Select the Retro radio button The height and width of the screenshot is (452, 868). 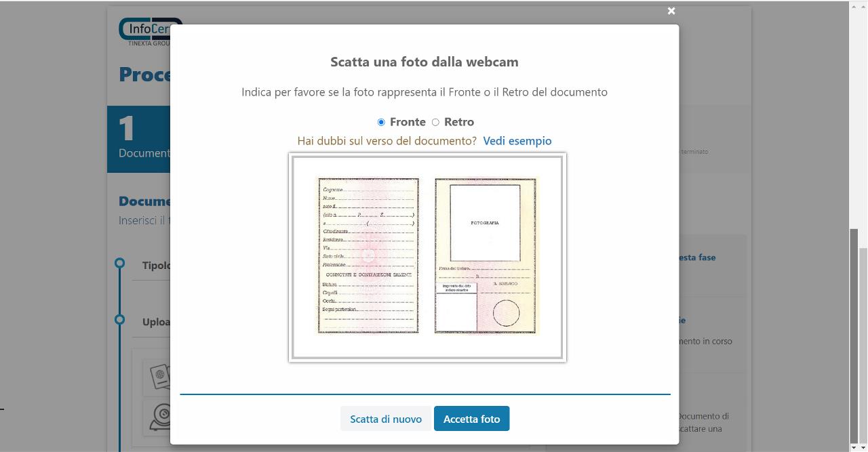tap(435, 122)
